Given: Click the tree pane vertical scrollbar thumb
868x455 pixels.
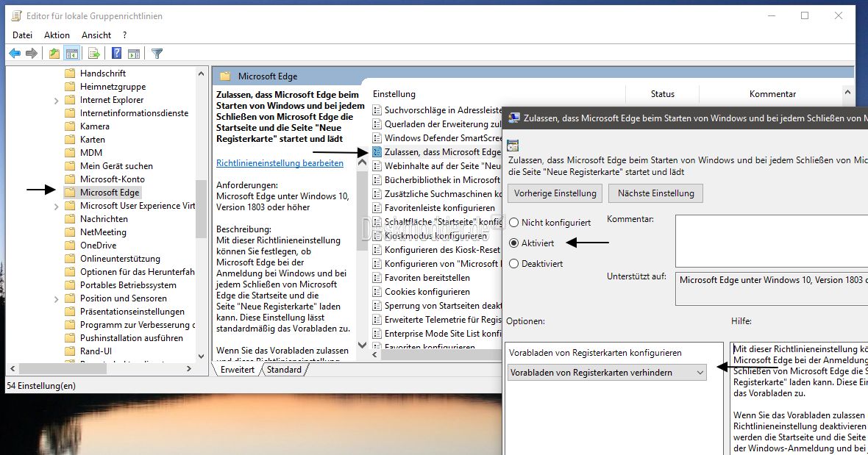Looking at the screenshot, I should [201, 209].
